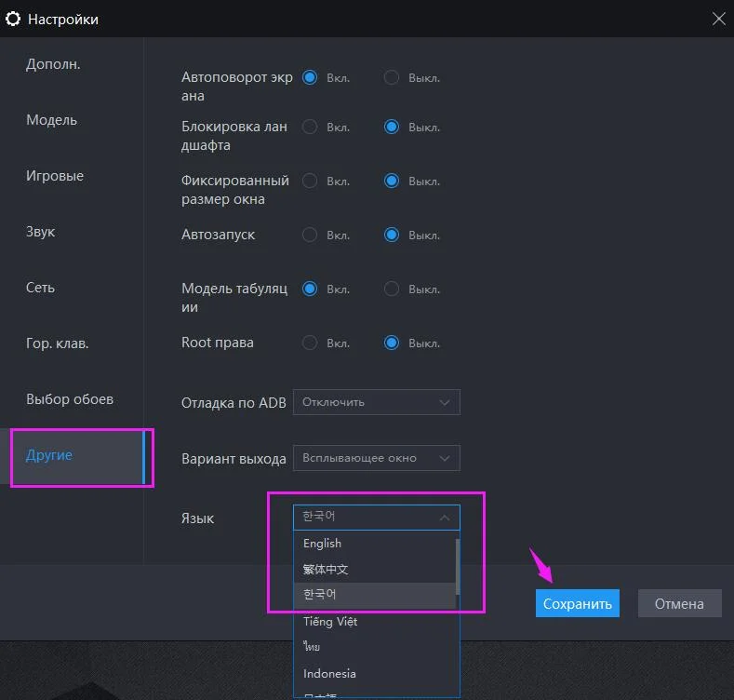Choose English from the language list
The image size is (734, 700).
click(374, 543)
